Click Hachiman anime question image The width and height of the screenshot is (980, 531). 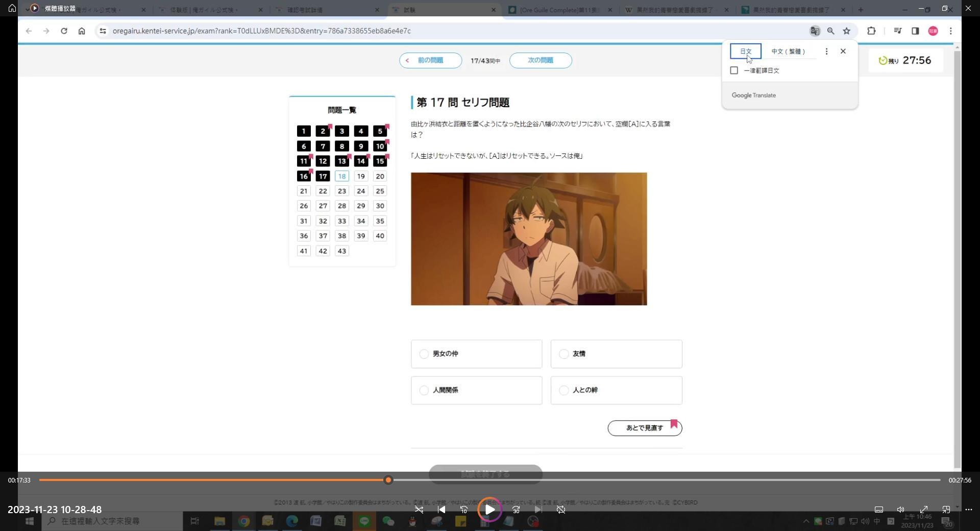pos(529,239)
